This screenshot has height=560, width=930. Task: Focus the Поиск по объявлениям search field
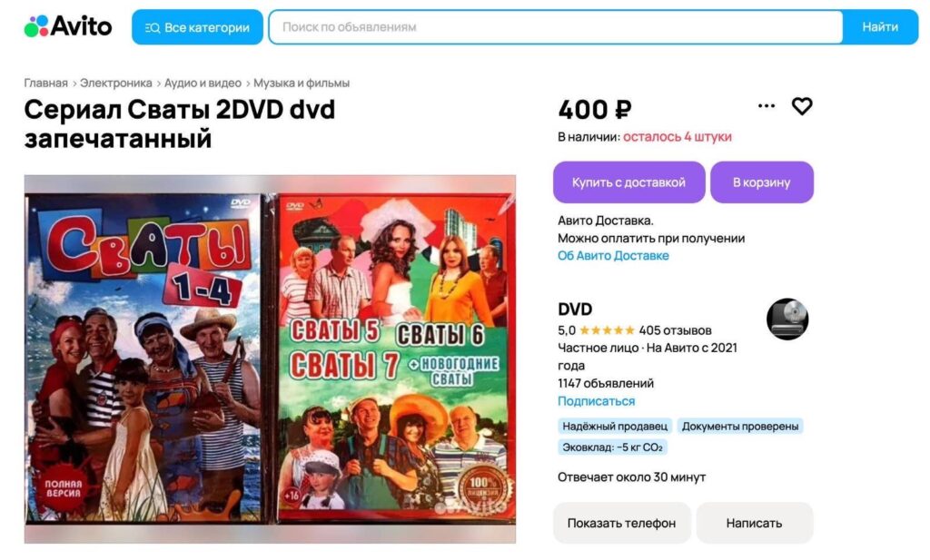click(x=556, y=26)
